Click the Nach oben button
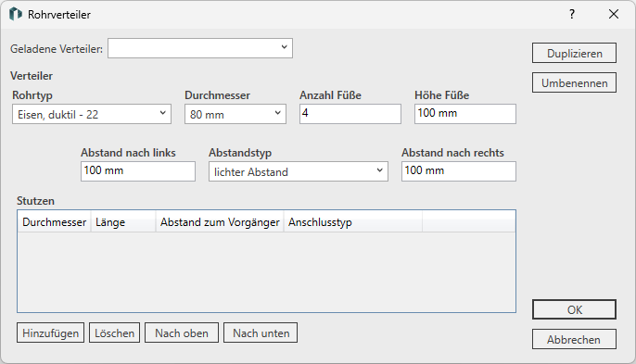The image size is (636, 364). [182, 333]
